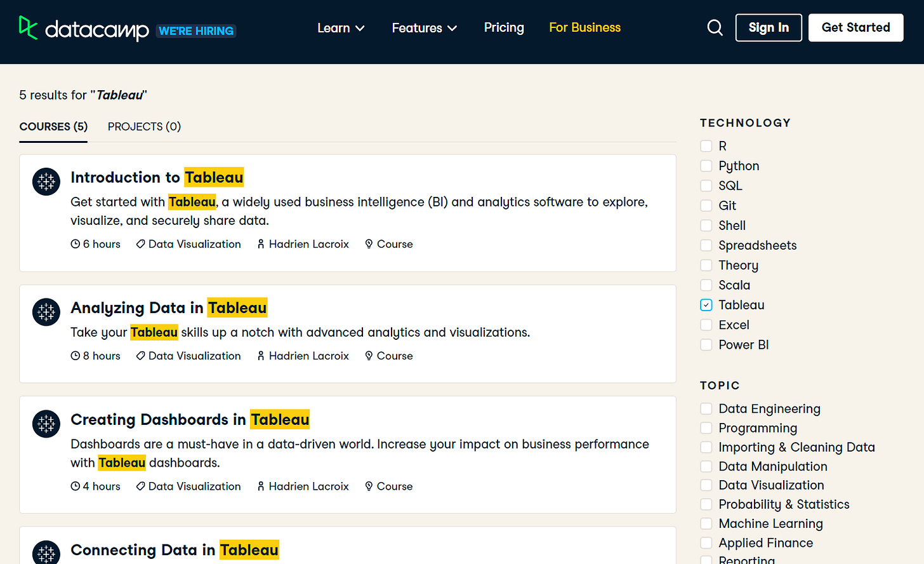Click lightbulb Course icon in Analyzing Data row

point(369,356)
